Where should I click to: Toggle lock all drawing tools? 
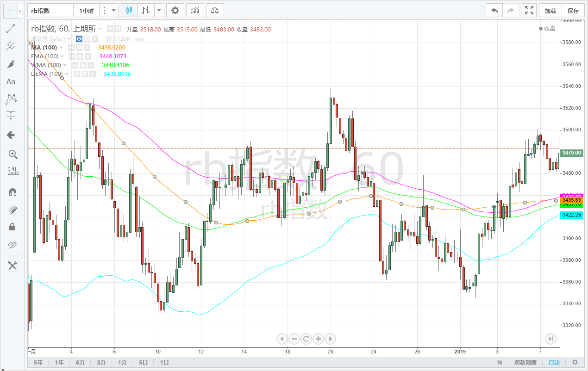[13, 227]
